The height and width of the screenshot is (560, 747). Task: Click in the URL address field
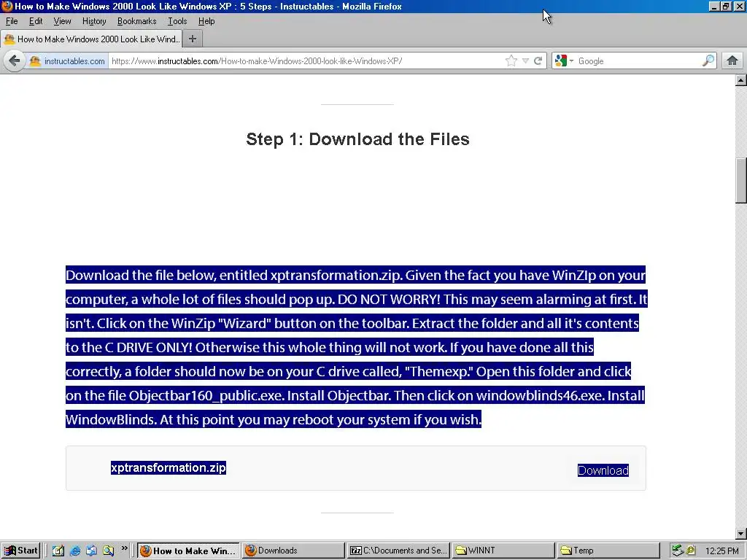click(x=305, y=61)
